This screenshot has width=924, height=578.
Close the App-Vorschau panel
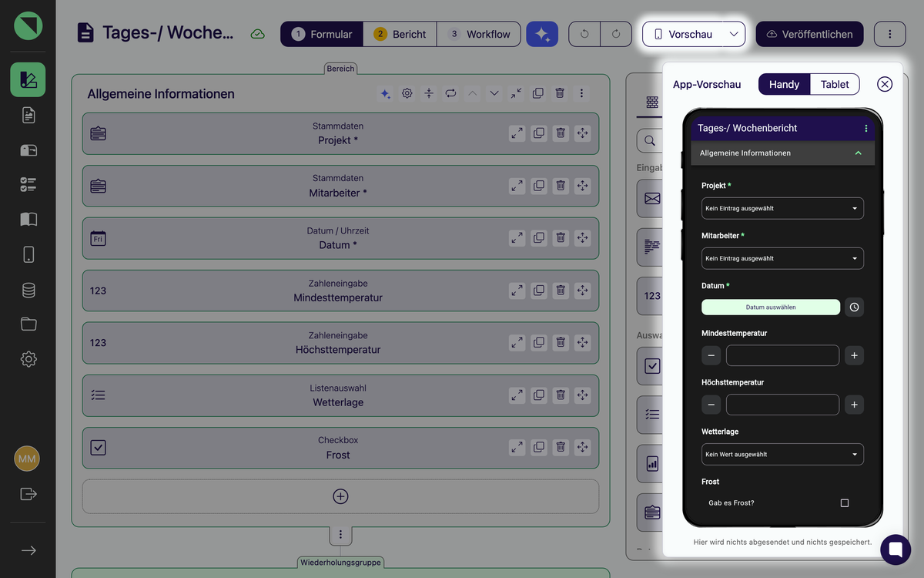click(885, 84)
